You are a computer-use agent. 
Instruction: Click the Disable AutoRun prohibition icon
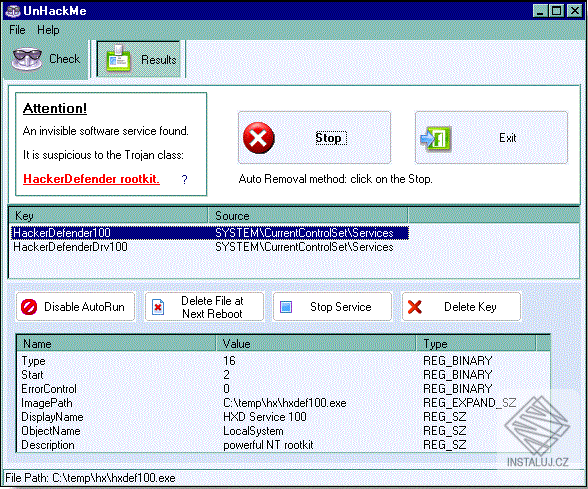[29, 307]
